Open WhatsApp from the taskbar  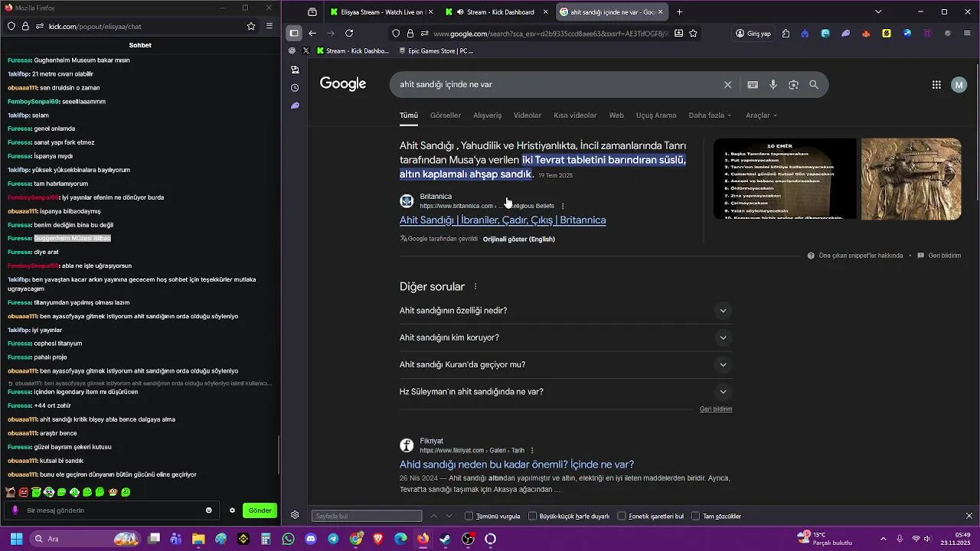point(288,540)
